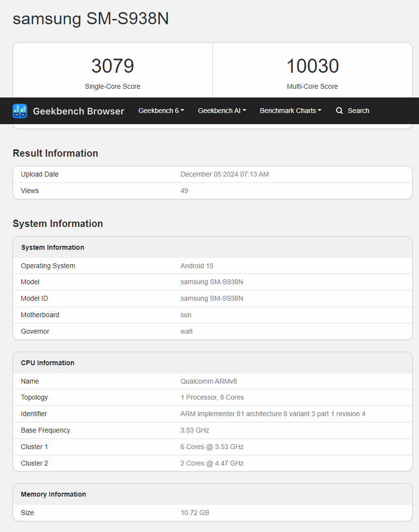Click the magnifying glass search icon

[339, 111]
